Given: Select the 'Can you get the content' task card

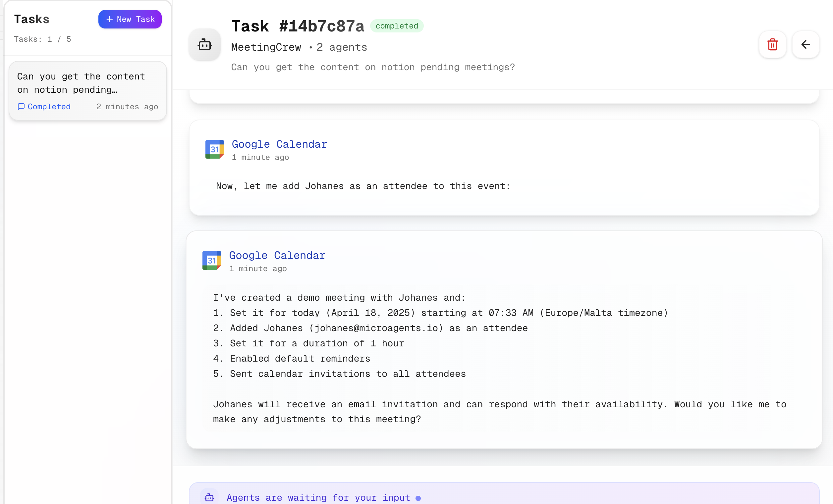Looking at the screenshot, I should tap(87, 90).
